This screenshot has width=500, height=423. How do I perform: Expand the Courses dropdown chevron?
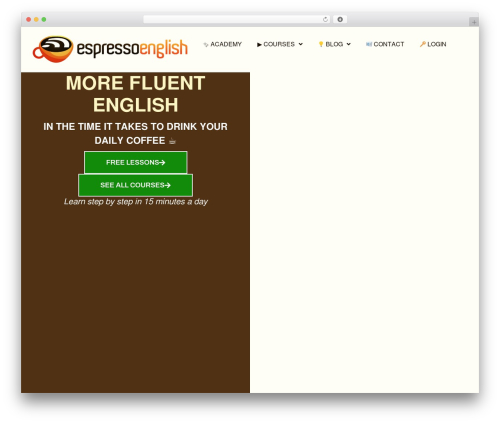(x=301, y=44)
